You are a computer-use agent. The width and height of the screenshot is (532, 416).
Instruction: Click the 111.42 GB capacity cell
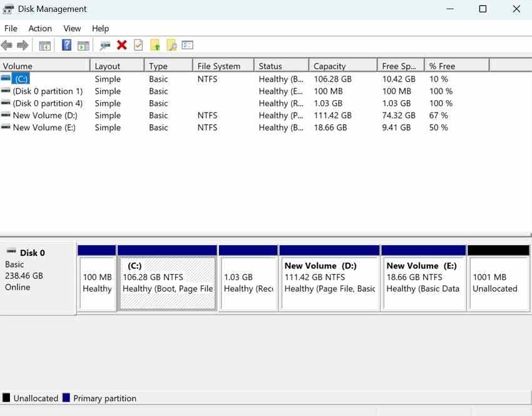(x=332, y=116)
